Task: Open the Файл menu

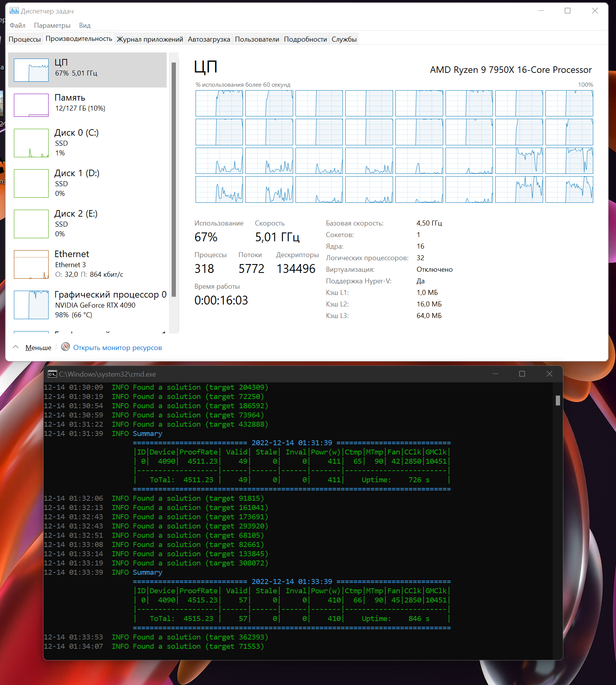Action: tap(17, 25)
